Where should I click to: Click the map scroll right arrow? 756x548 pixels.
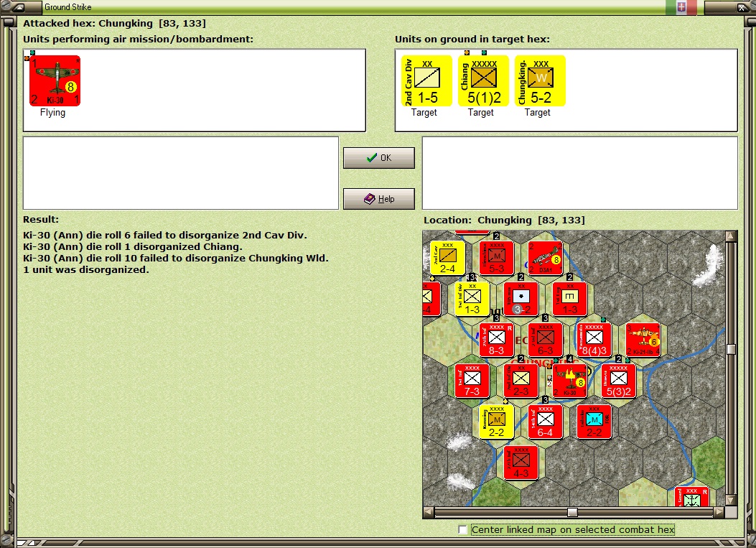pyautogui.click(x=719, y=512)
